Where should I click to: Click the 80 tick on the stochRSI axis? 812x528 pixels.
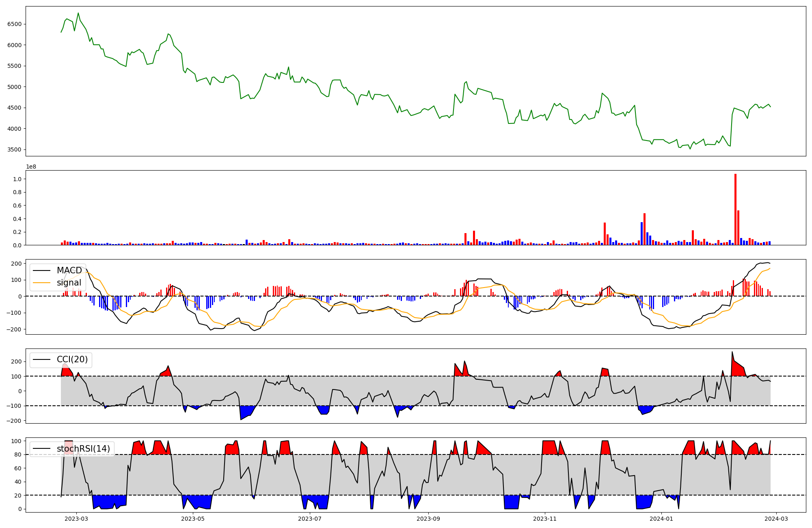(x=17, y=454)
